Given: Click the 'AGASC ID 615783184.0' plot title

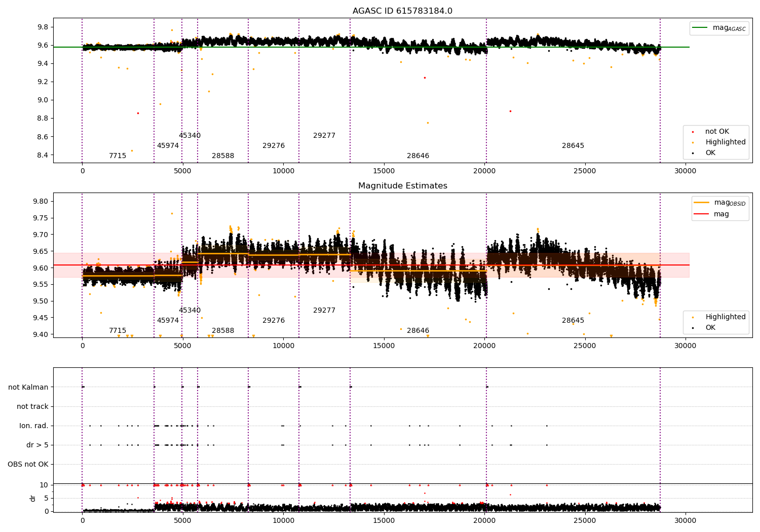Looking at the screenshot, I should point(402,11).
